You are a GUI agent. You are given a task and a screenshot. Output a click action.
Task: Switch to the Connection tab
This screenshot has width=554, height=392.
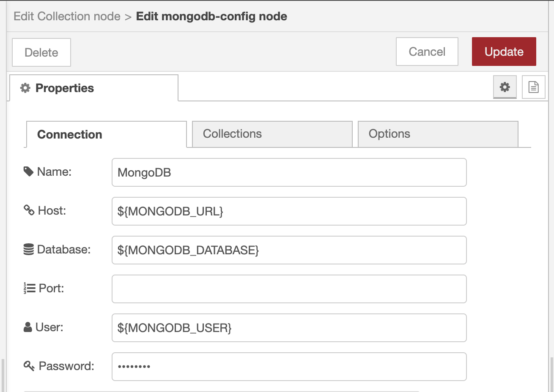[x=107, y=134]
